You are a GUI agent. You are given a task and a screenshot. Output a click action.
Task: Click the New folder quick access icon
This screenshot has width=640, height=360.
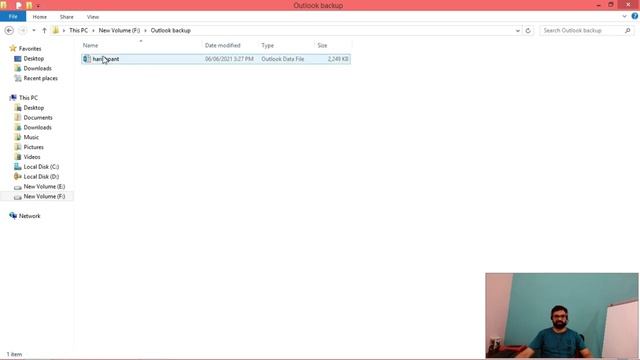tap(29, 5)
